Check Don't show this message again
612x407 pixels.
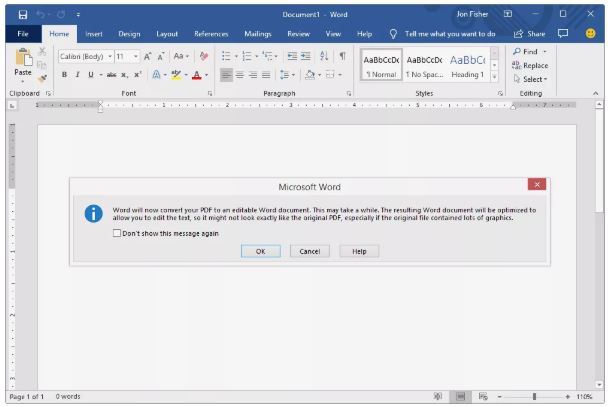click(x=117, y=233)
